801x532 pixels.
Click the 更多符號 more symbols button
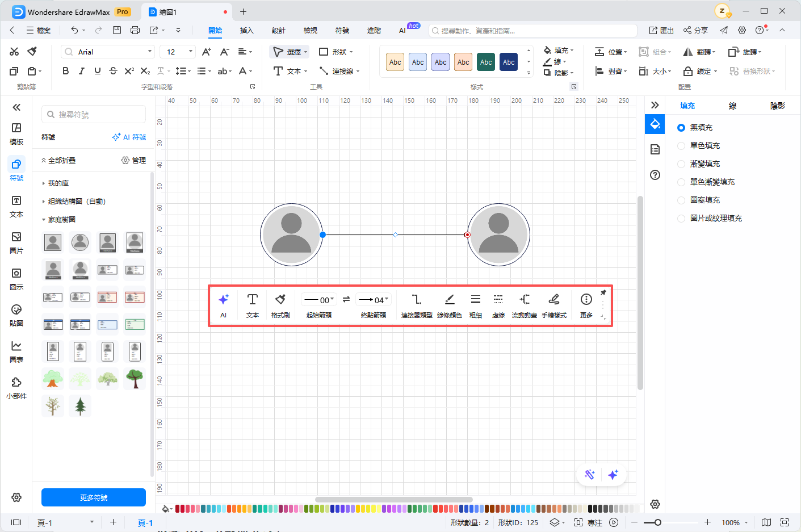pyautogui.click(x=94, y=497)
